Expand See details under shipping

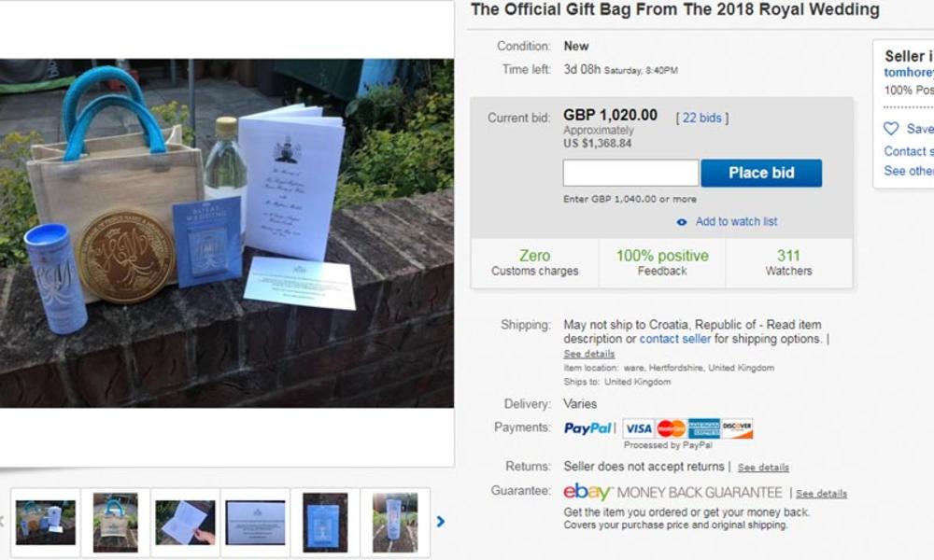(589, 354)
